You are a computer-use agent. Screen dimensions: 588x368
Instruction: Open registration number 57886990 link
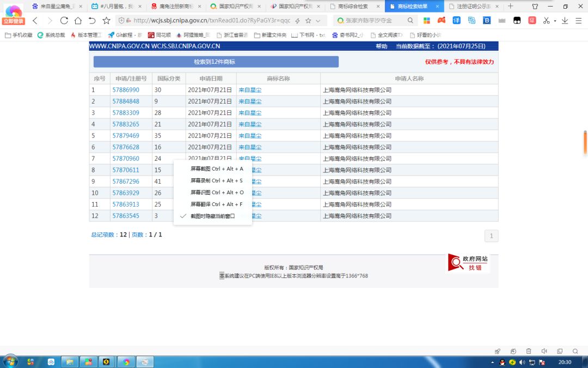tap(126, 90)
